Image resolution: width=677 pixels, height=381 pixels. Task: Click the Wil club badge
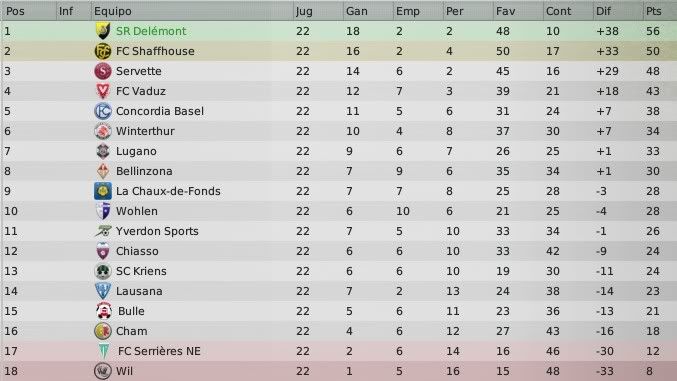(x=103, y=371)
